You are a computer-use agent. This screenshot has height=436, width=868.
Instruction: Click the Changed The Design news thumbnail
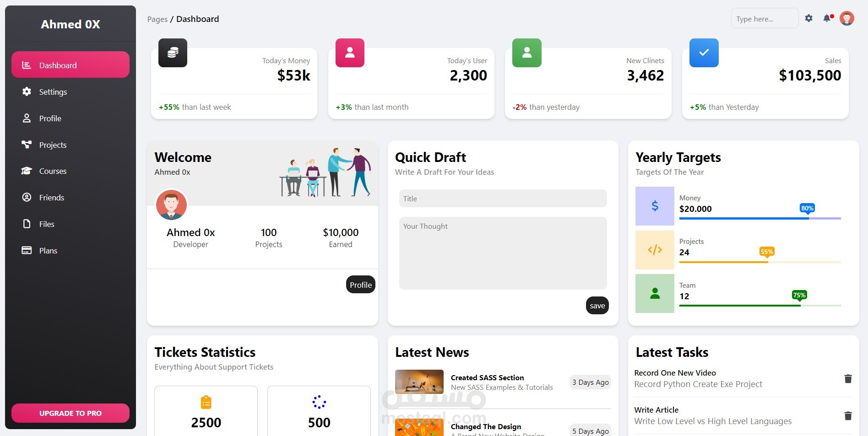419,427
